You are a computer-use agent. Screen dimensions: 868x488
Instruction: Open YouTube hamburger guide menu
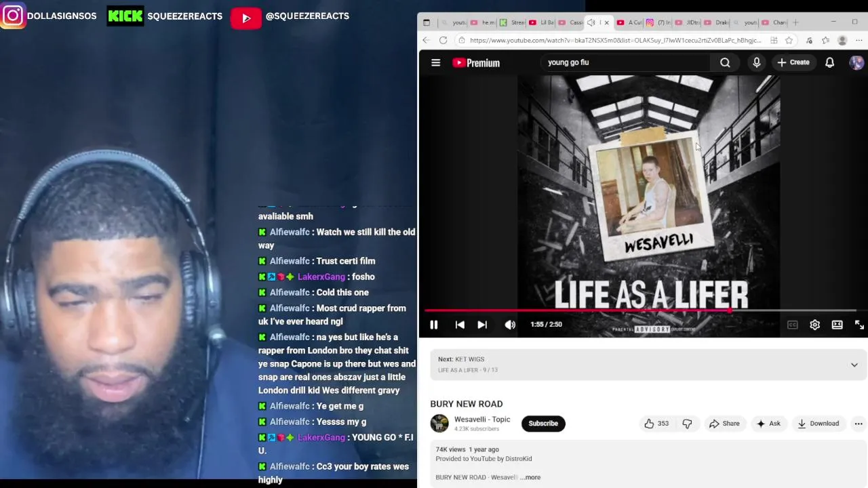point(436,62)
